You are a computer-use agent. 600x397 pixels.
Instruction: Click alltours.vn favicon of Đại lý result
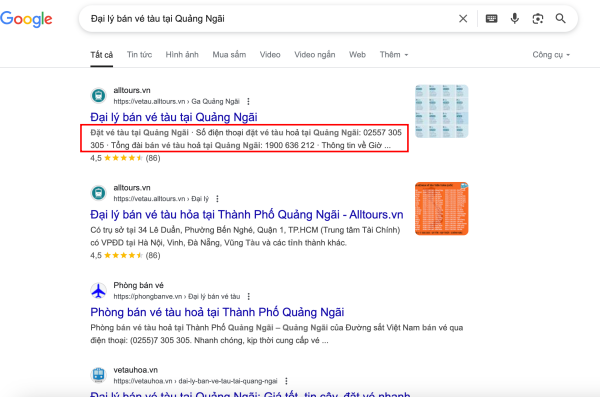click(98, 193)
